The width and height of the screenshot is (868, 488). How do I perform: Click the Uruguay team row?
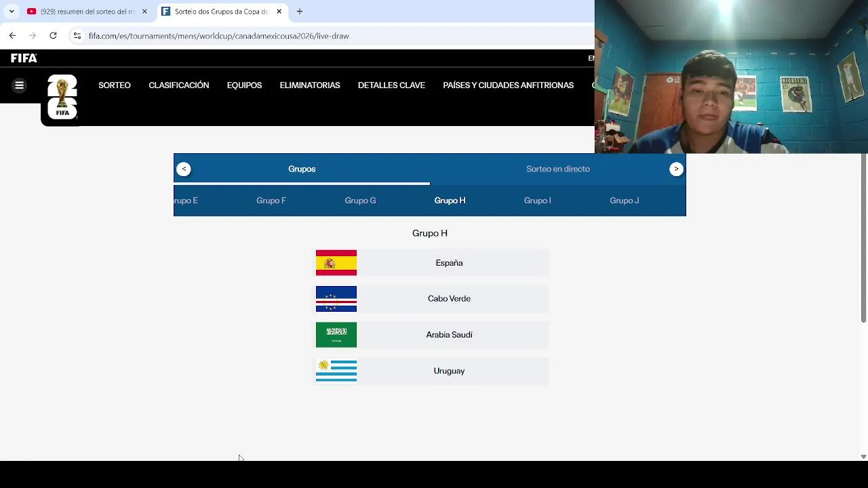(432, 371)
